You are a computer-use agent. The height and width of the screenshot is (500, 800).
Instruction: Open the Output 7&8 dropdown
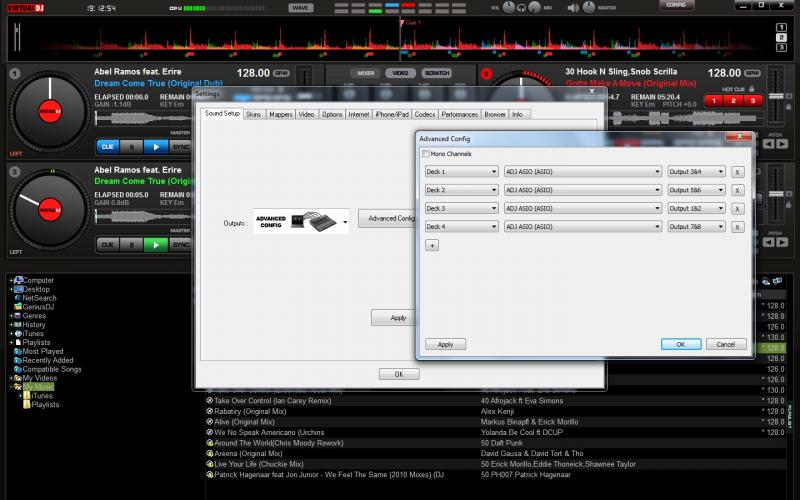pyautogui.click(x=696, y=227)
